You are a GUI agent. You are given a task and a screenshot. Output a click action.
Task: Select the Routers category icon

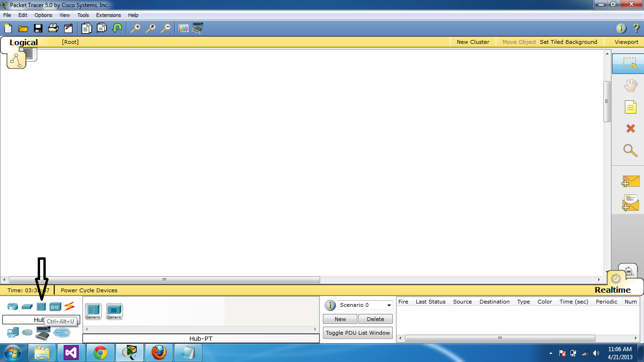point(12,306)
